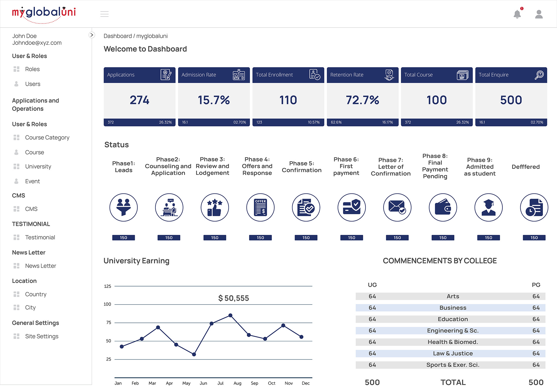Go to Country under Location

click(36, 294)
